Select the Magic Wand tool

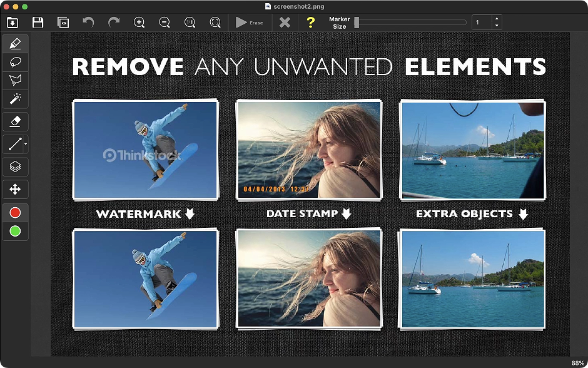point(15,99)
